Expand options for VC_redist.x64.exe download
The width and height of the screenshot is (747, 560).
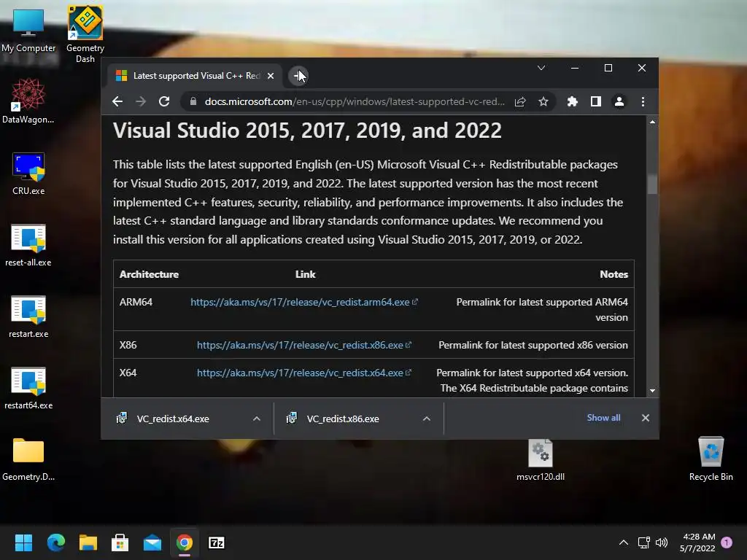coord(256,419)
